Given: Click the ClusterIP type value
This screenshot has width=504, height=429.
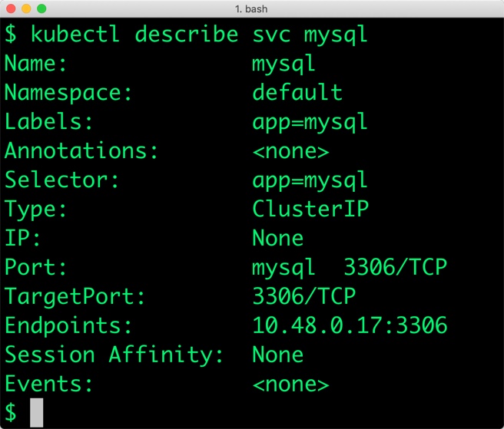Looking at the screenshot, I should [x=310, y=209].
